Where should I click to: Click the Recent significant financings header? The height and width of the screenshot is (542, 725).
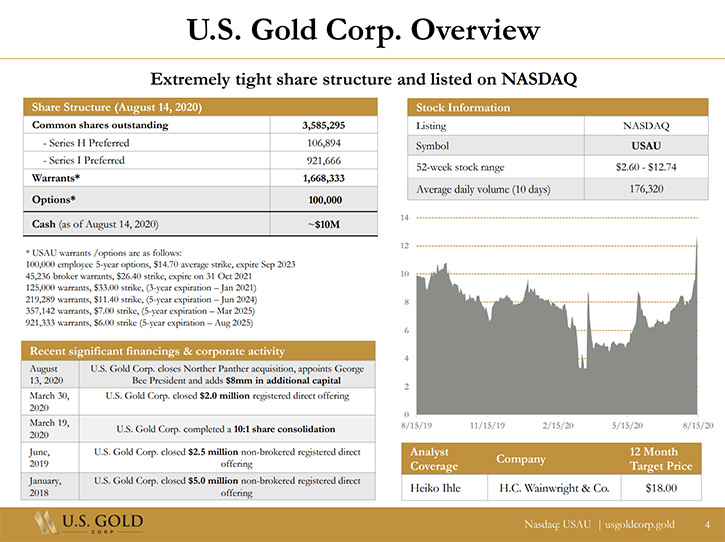[x=198, y=351]
